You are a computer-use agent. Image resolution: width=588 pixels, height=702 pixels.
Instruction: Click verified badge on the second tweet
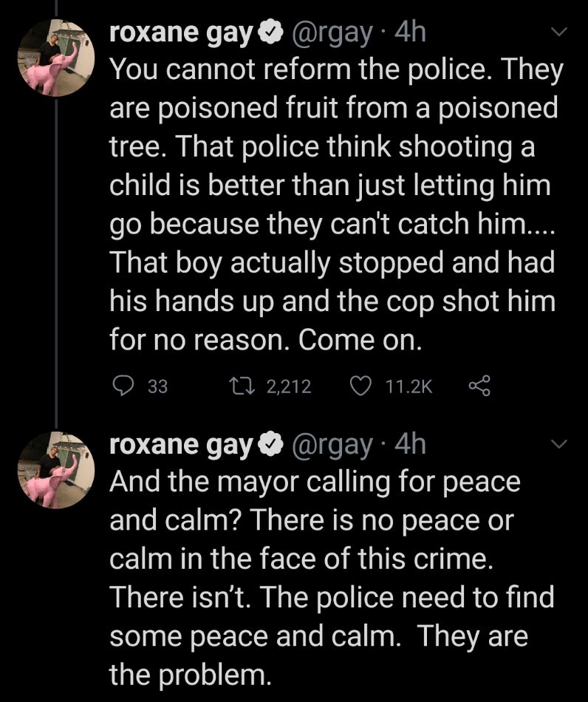click(x=272, y=445)
